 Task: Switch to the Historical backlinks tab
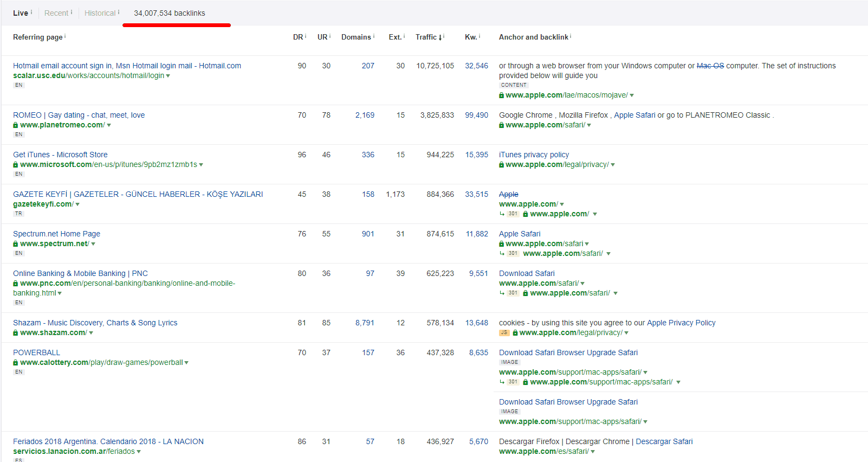100,13
